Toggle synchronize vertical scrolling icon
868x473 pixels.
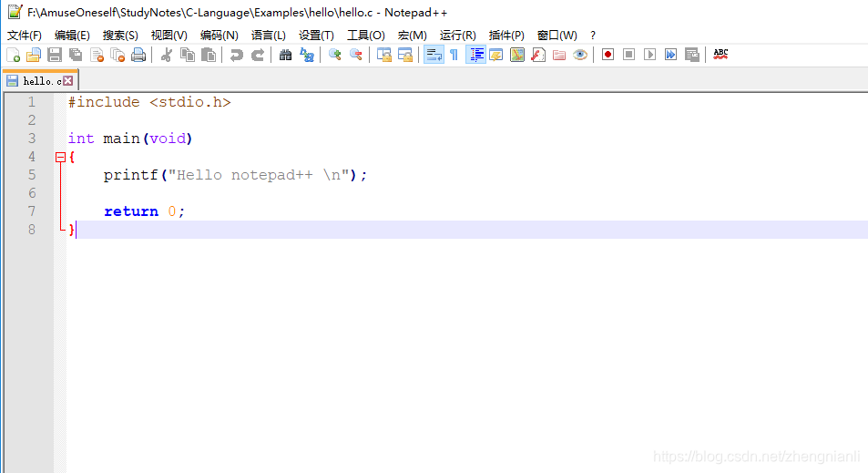(383, 55)
